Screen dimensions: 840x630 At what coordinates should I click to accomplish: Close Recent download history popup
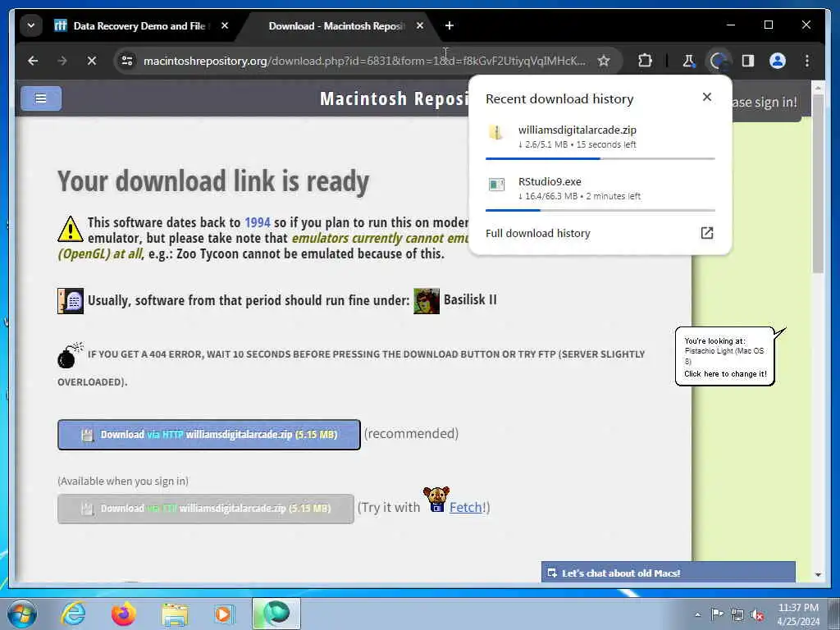pos(707,97)
